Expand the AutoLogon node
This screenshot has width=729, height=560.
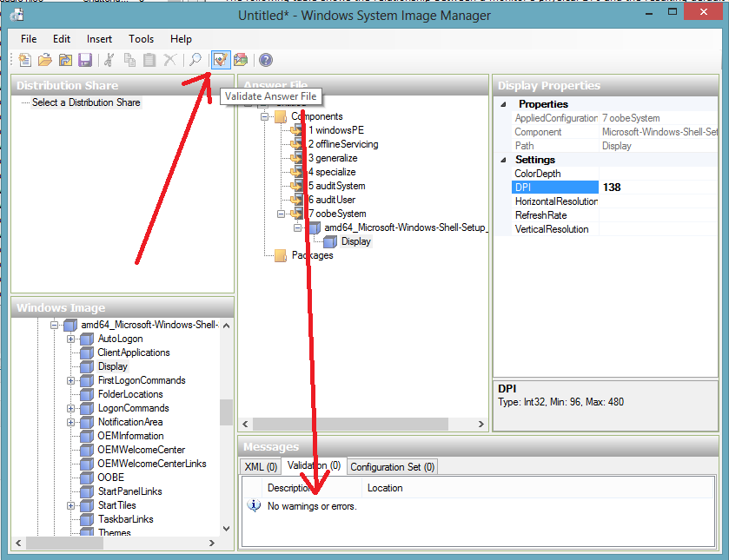point(70,339)
